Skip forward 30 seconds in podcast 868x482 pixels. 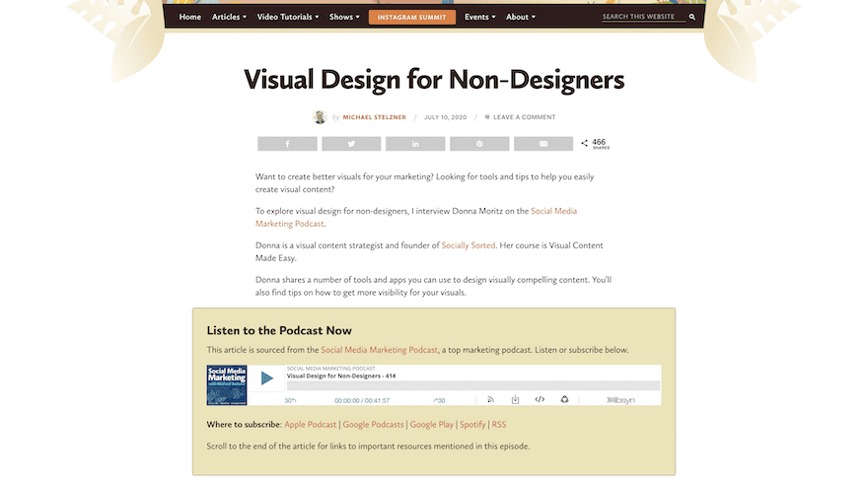tap(439, 400)
